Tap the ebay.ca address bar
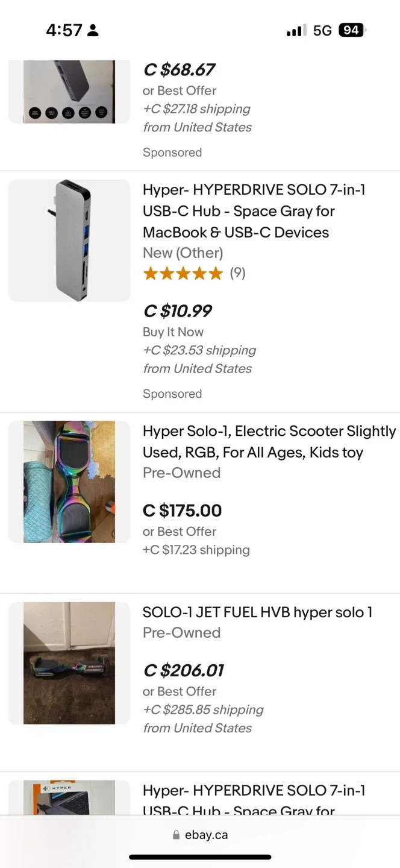Viewport: 400px width, 868px height. click(x=200, y=834)
